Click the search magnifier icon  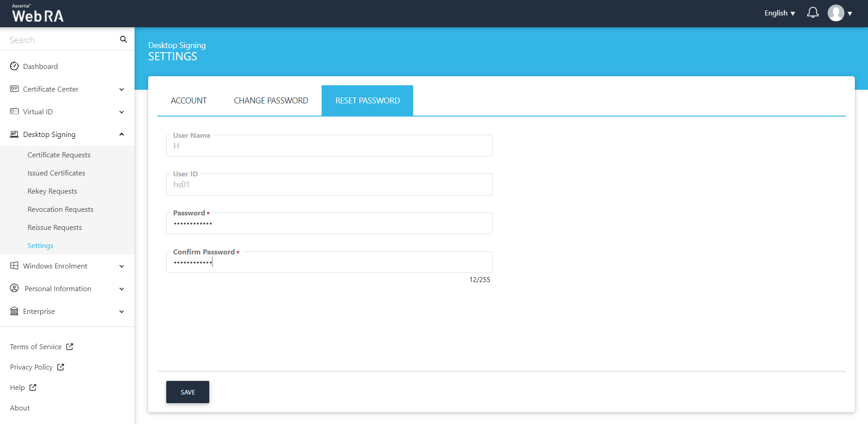(x=123, y=39)
